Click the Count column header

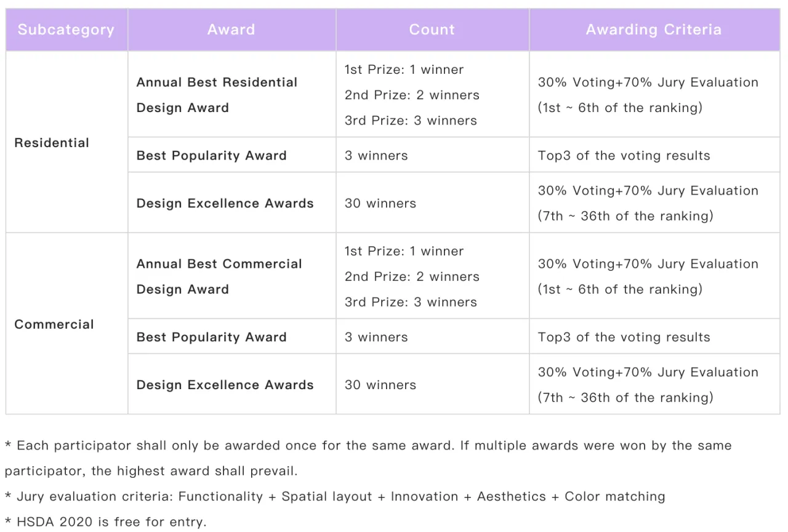[432, 30]
